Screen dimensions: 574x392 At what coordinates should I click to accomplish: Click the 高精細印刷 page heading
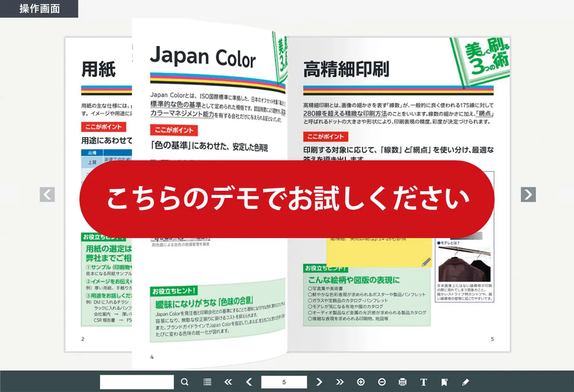pos(346,69)
